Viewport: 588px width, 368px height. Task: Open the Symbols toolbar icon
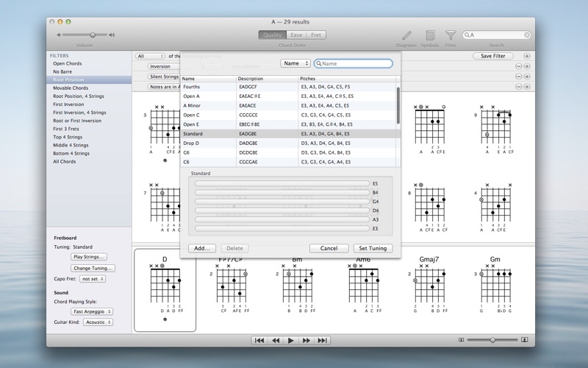tap(430, 35)
